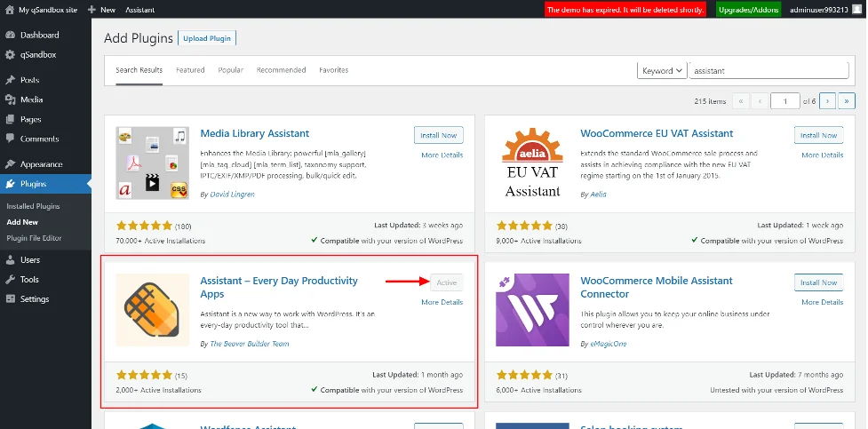Open the Assistant pencil plugin thumbnail
868x429 pixels.
pos(152,310)
